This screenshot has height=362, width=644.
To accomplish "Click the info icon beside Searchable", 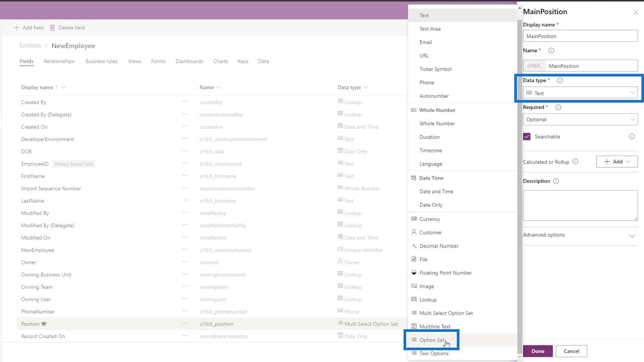I will pyautogui.click(x=632, y=137).
